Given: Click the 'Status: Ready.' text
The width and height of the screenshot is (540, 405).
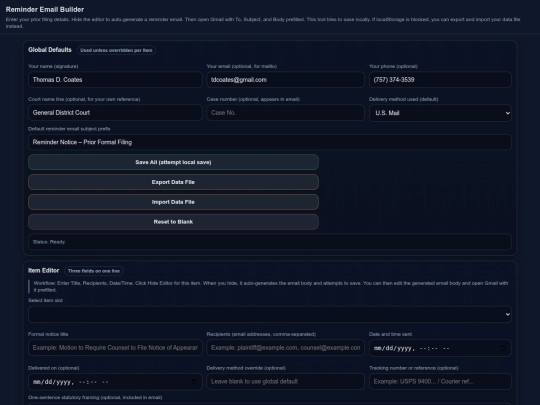Looking at the screenshot, I should click(x=49, y=242).
